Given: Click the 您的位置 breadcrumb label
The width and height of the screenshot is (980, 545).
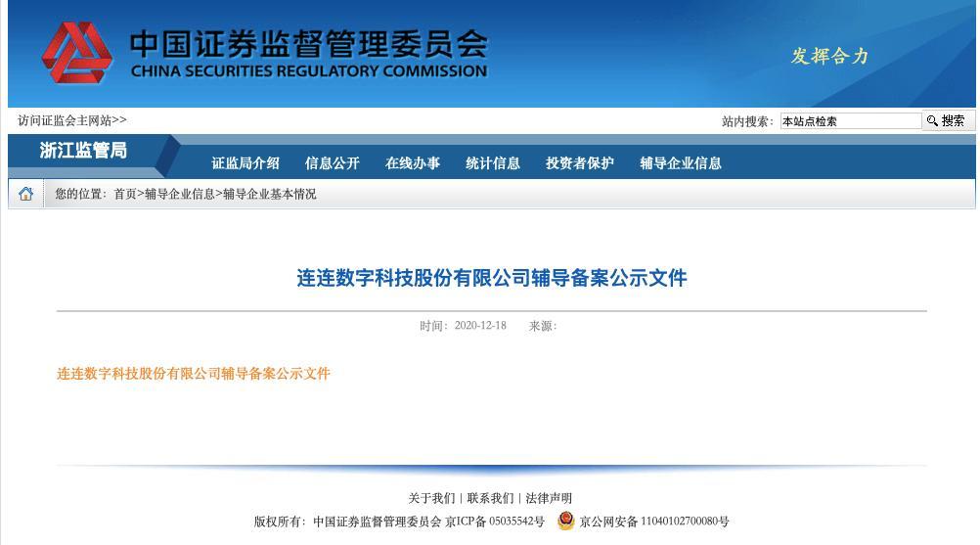Looking at the screenshot, I should 80,194.
